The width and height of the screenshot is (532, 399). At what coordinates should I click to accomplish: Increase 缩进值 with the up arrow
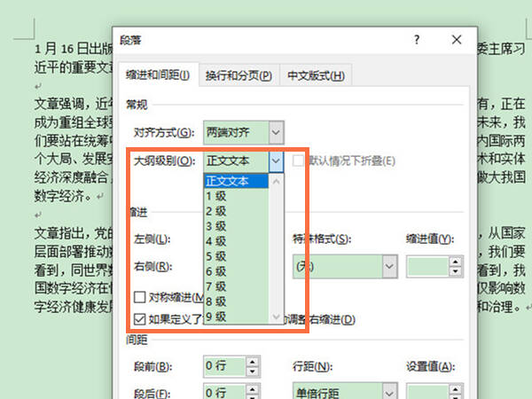click(456, 262)
